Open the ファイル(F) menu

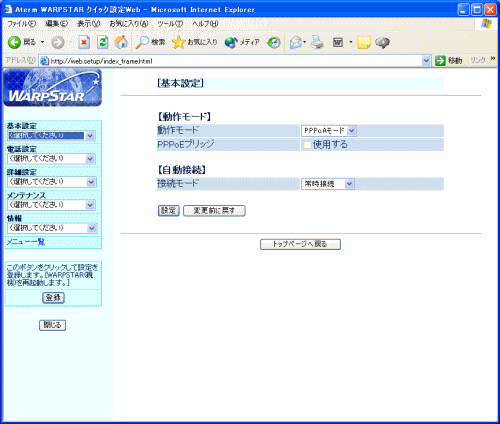[x=21, y=24]
